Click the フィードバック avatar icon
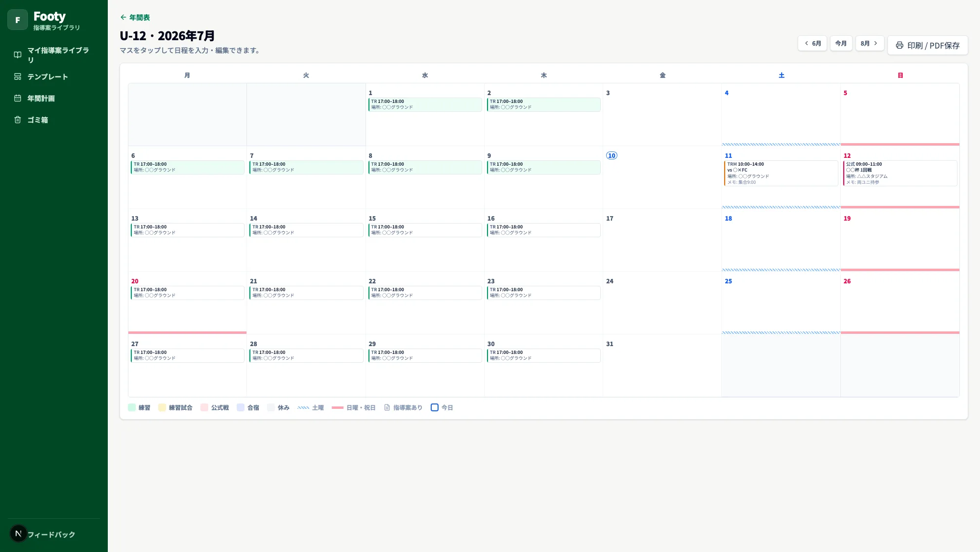Image resolution: width=980 pixels, height=552 pixels. (x=19, y=533)
